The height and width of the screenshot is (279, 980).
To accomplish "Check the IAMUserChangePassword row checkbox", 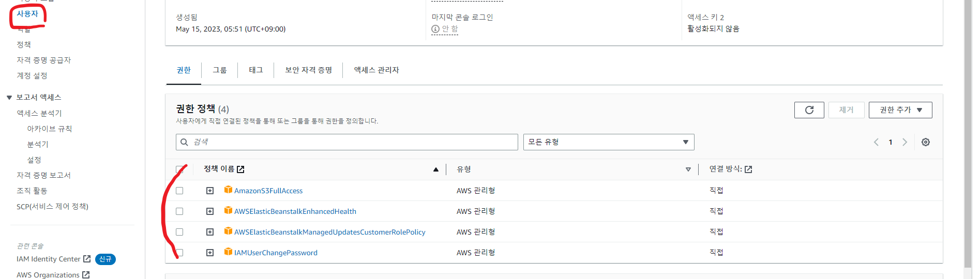I will click(179, 253).
